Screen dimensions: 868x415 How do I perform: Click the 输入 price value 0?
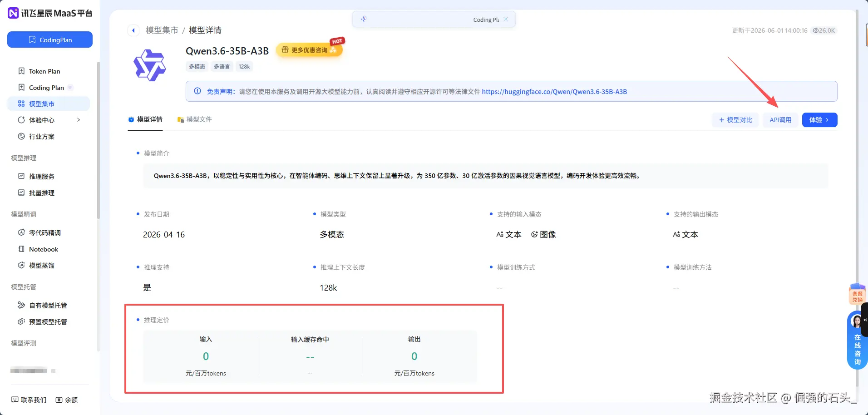point(206,356)
